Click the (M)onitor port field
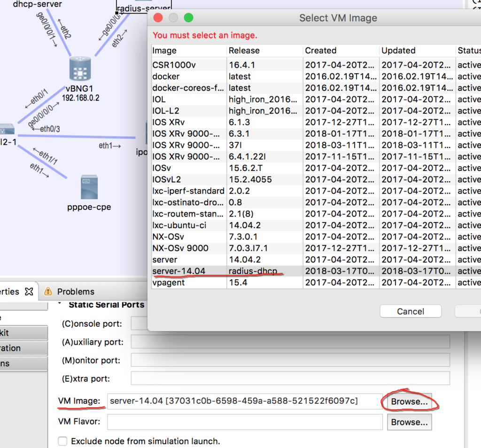Image resolution: width=481 pixels, height=448 pixels. coord(290,360)
